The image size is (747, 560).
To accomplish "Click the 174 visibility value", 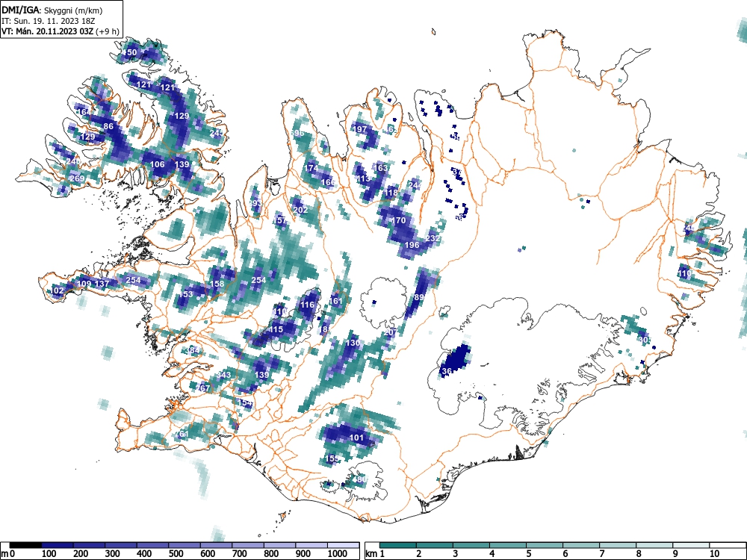I will pyautogui.click(x=311, y=168).
